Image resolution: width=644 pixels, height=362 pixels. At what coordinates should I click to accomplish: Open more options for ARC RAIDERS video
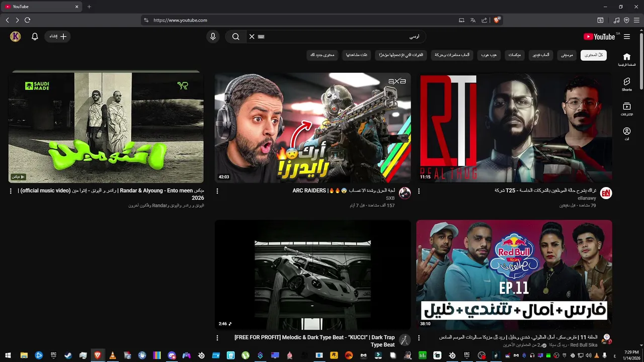pos(217,191)
